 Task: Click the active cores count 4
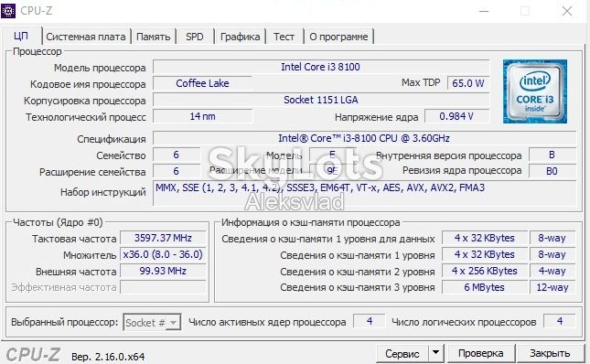click(370, 321)
